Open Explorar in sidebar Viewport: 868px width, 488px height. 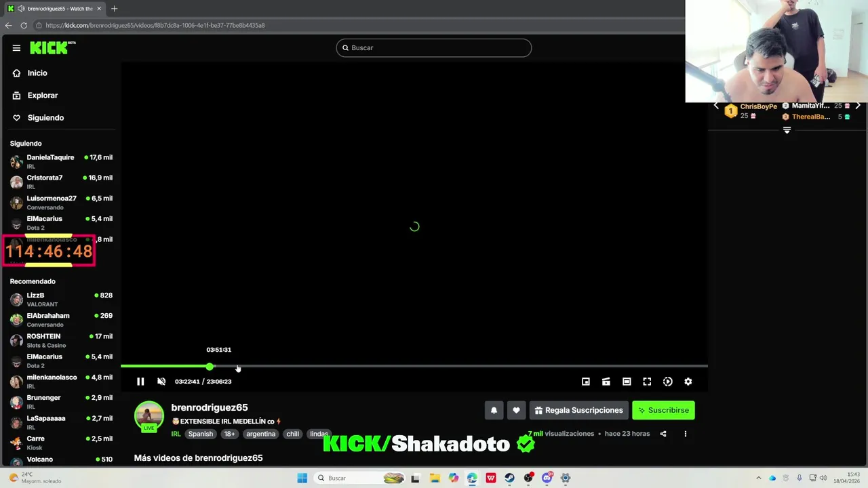click(43, 96)
